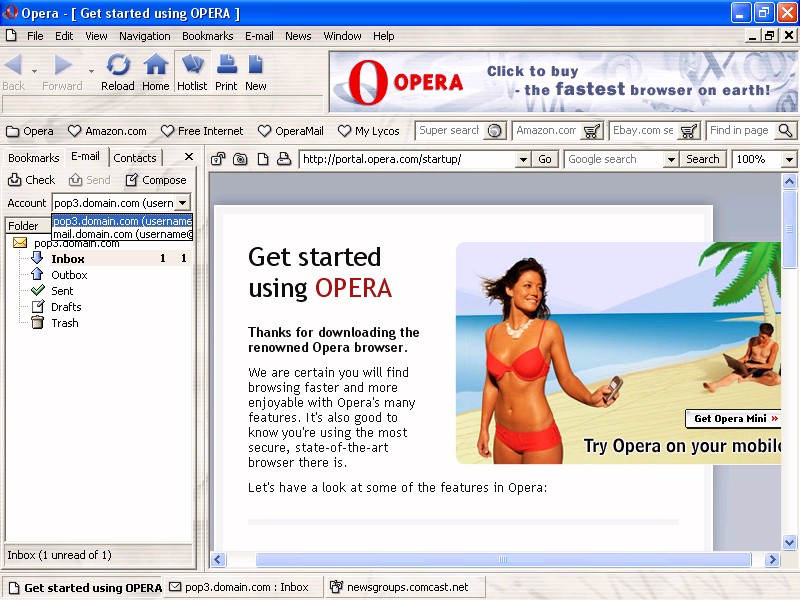Toggle image loading camera icon
This screenshot has height=600, width=800.
click(x=240, y=159)
